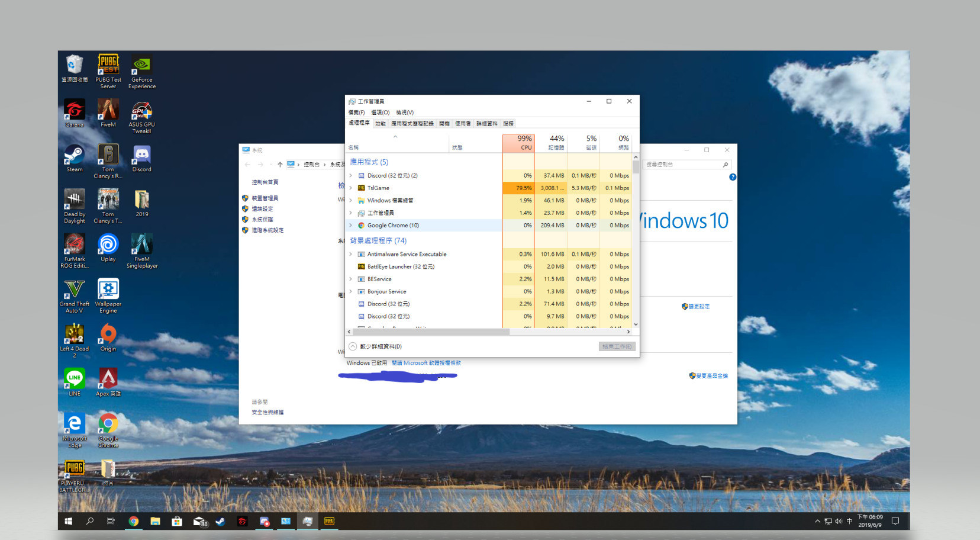The height and width of the screenshot is (540, 980).
Task: Collapse to fewer details (較少詳細資料)
Action: (376, 346)
